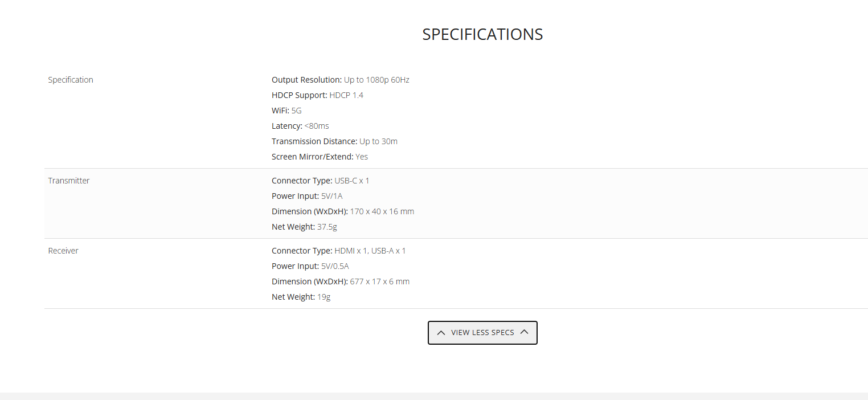Click the Output Resolution spec line
The image size is (868, 400).
coord(341,80)
